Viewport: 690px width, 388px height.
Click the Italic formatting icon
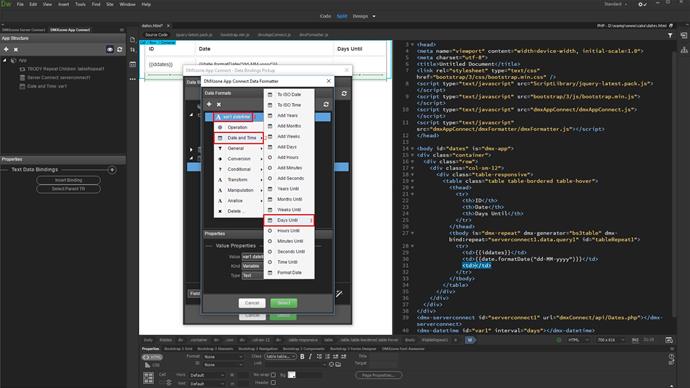point(310,357)
